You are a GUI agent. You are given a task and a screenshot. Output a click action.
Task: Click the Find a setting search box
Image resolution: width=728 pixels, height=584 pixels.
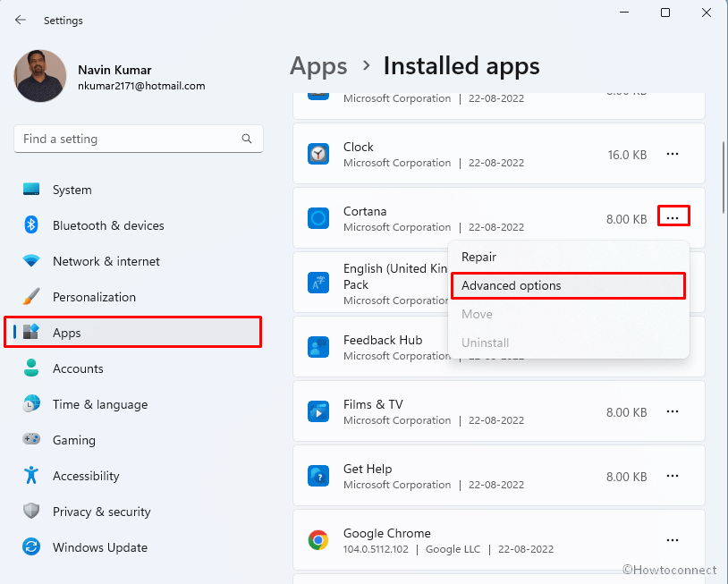[139, 139]
